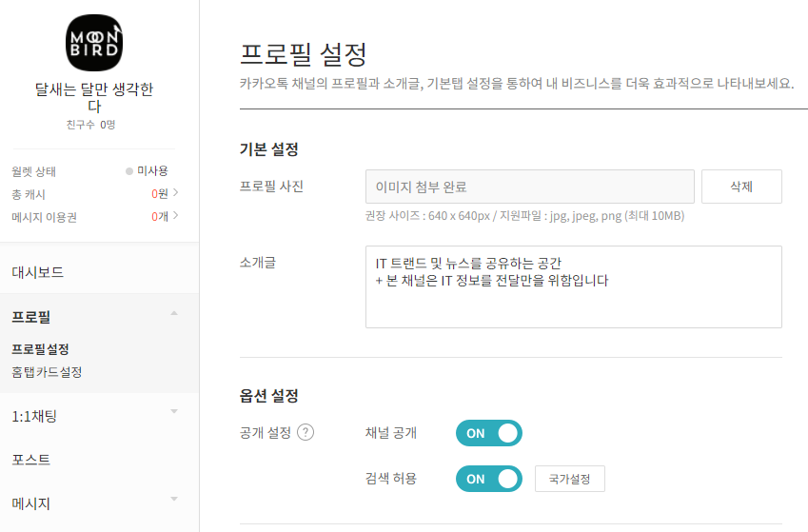Screen dimensions: 808x532
Task: Click the 메시지 이용권 label
Action: (x=45, y=217)
